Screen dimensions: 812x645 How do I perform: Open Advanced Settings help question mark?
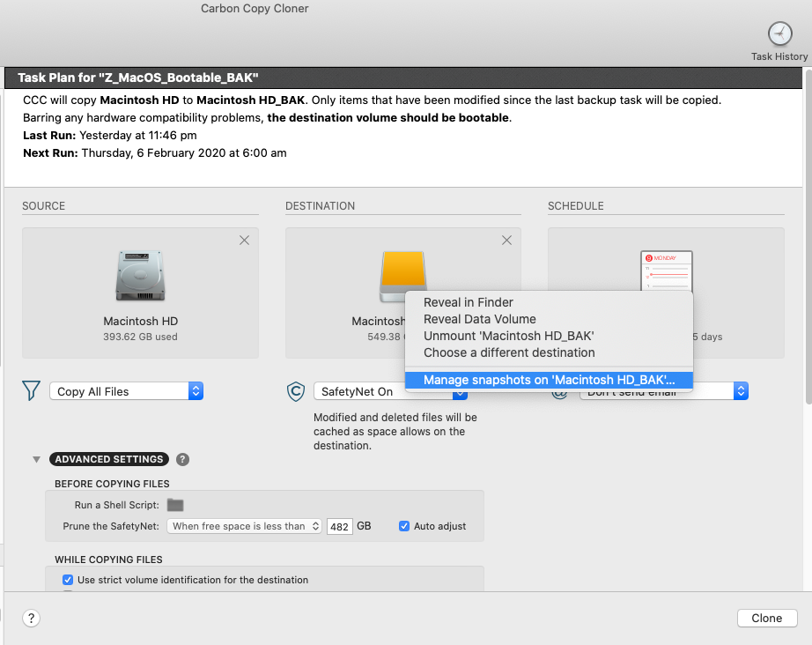182,459
